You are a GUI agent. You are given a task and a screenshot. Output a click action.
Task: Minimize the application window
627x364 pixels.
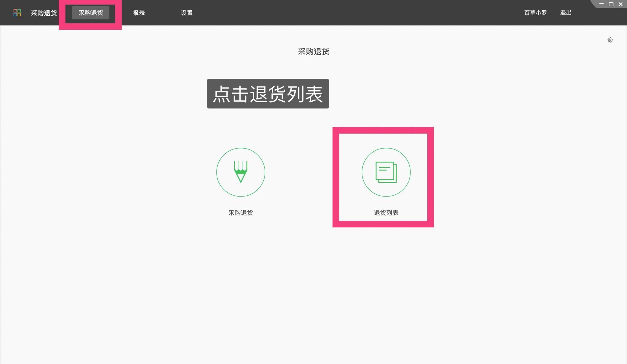click(601, 4)
